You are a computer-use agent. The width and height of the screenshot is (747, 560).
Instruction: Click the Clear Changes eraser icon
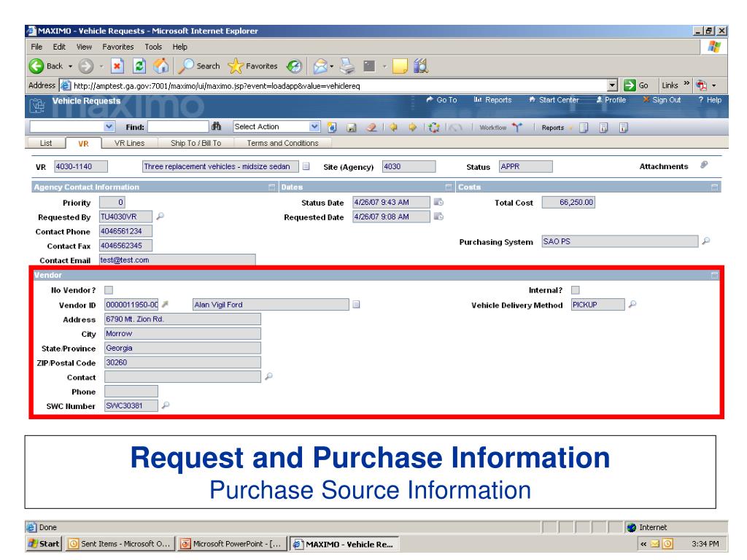click(371, 127)
